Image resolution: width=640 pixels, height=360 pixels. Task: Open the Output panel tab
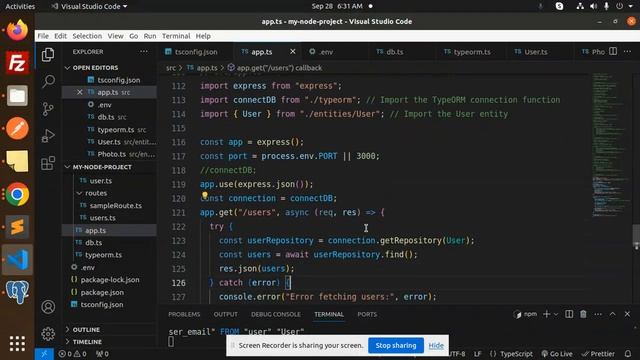point(225,314)
